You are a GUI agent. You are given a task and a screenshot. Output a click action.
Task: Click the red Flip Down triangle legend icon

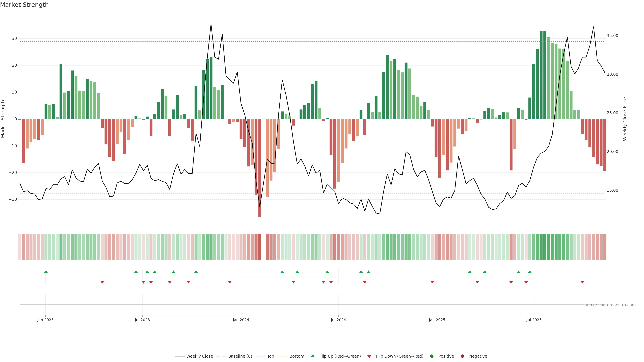coord(369,356)
